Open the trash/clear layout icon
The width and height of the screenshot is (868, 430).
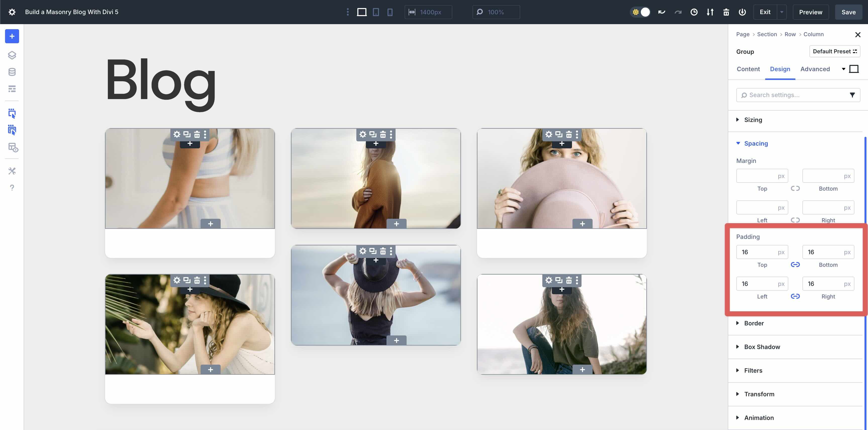pos(726,12)
